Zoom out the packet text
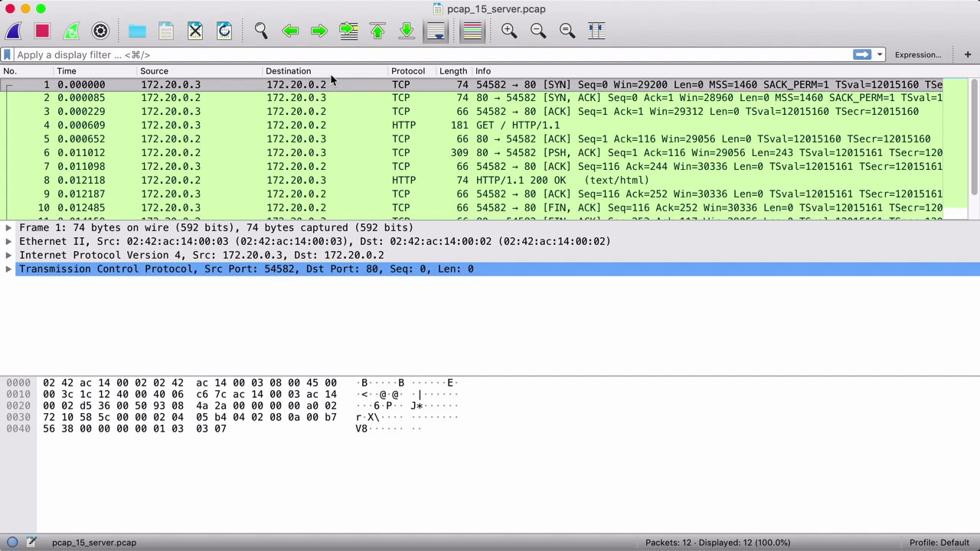This screenshot has width=980, height=551. pyautogui.click(x=538, y=31)
